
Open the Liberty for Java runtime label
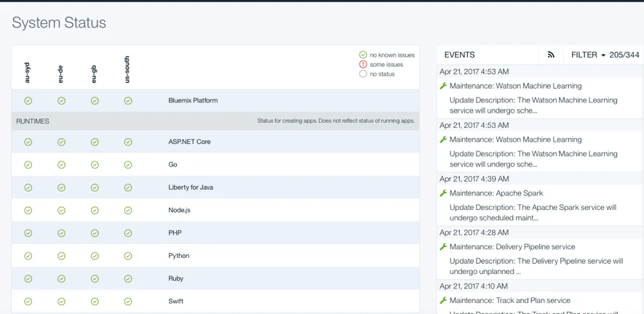(x=191, y=188)
